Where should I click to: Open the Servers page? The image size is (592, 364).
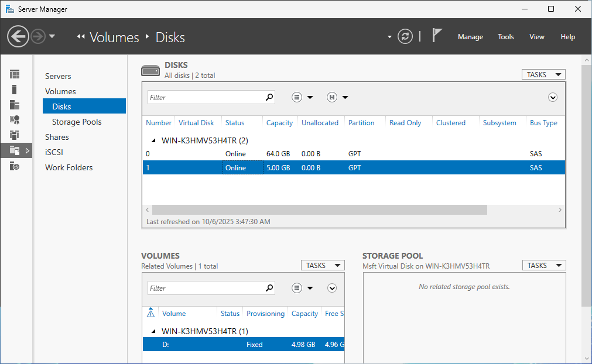click(x=58, y=76)
